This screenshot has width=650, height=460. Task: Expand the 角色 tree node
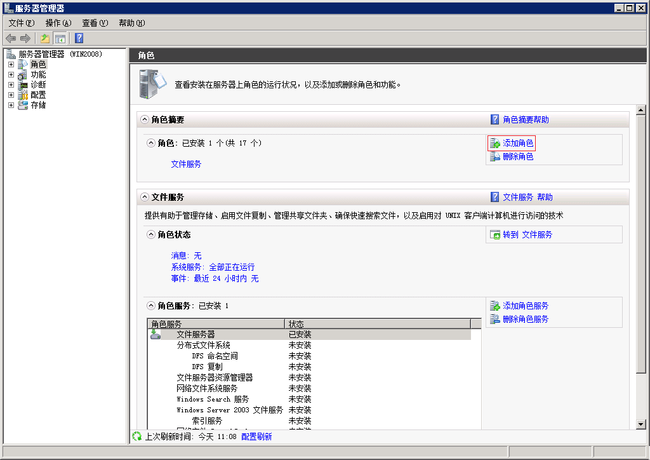tap(11, 65)
